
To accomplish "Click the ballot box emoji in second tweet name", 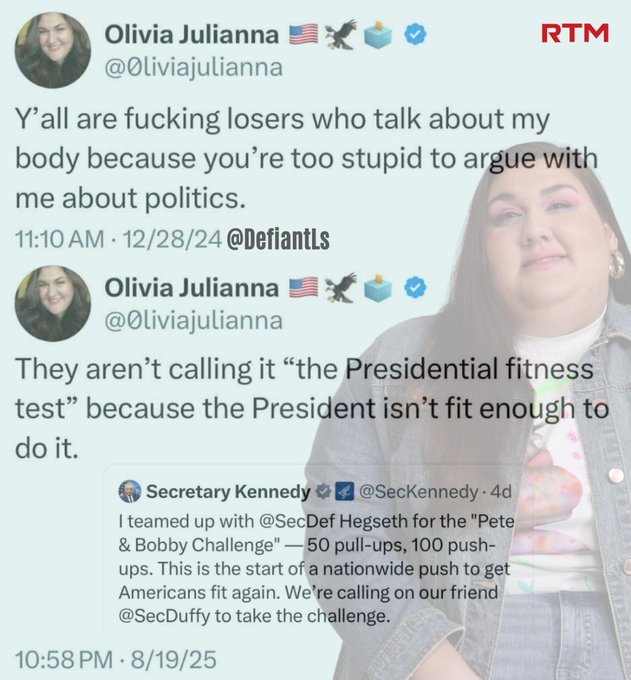I will click(378, 287).
